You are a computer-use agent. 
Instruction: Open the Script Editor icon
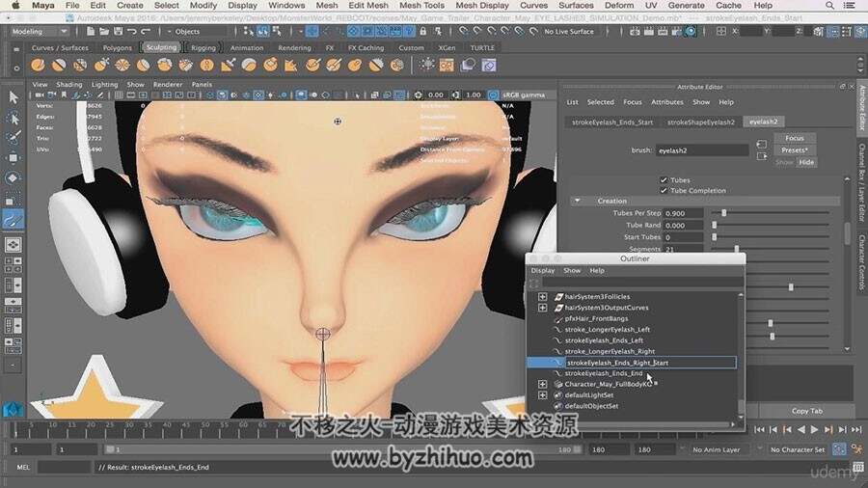tap(858, 467)
